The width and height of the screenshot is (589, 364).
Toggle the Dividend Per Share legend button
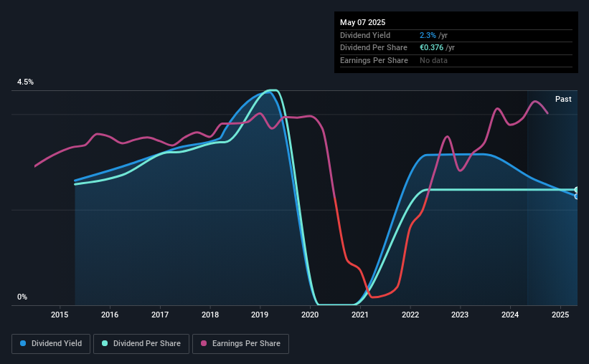click(x=141, y=344)
